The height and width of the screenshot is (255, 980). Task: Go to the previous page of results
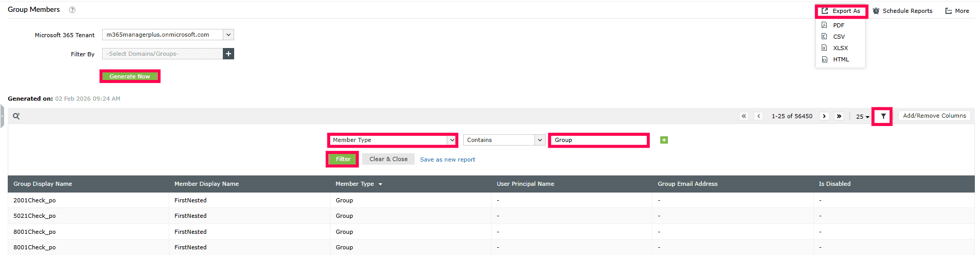[x=758, y=116]
